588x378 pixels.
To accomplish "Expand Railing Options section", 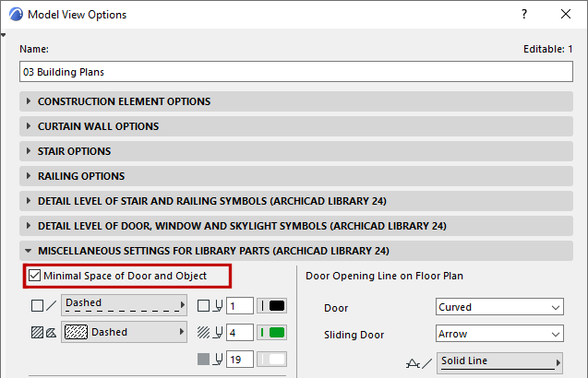I will (296, 176).
